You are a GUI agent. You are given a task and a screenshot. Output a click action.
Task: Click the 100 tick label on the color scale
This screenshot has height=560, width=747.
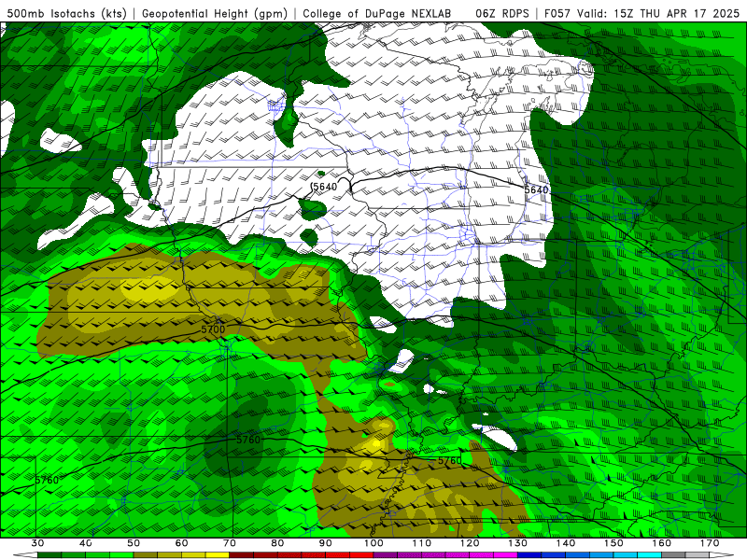pyautogui.click(x=373, y=543)
